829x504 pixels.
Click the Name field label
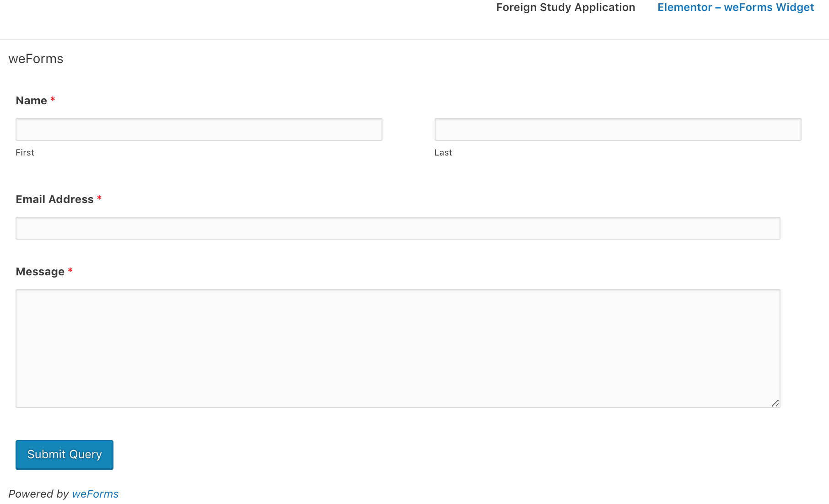point(31,101)
